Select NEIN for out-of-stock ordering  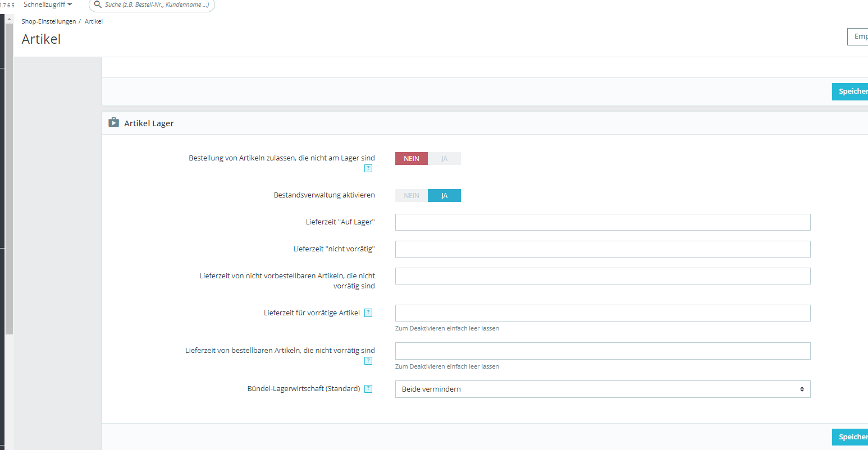412,159
